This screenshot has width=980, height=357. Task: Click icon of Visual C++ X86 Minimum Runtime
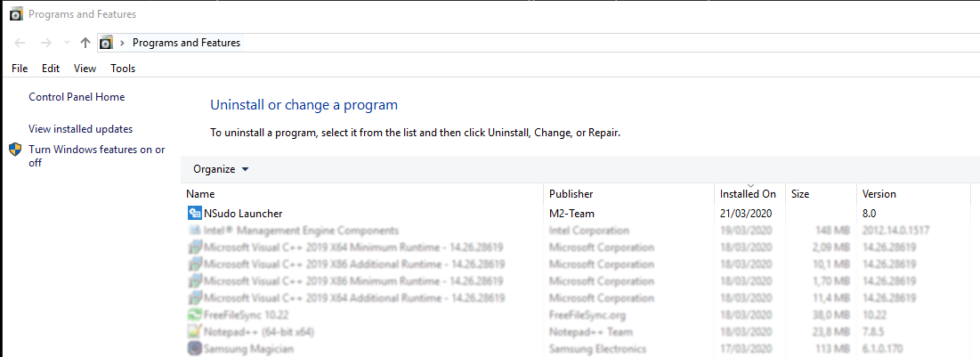coord(194,280)
